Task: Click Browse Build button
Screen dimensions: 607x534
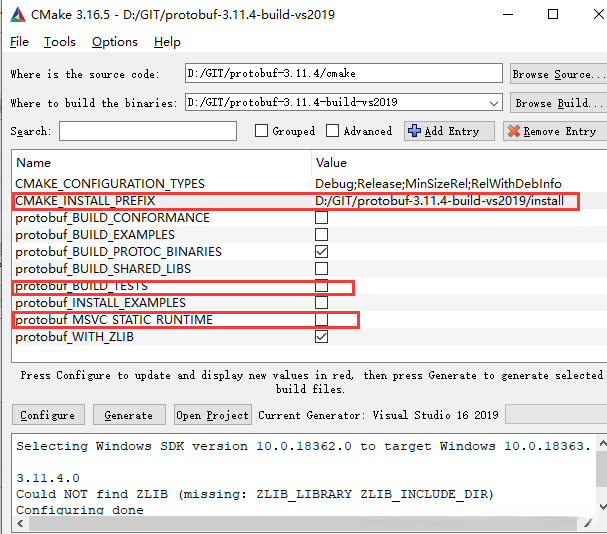Action: point(559,103)
